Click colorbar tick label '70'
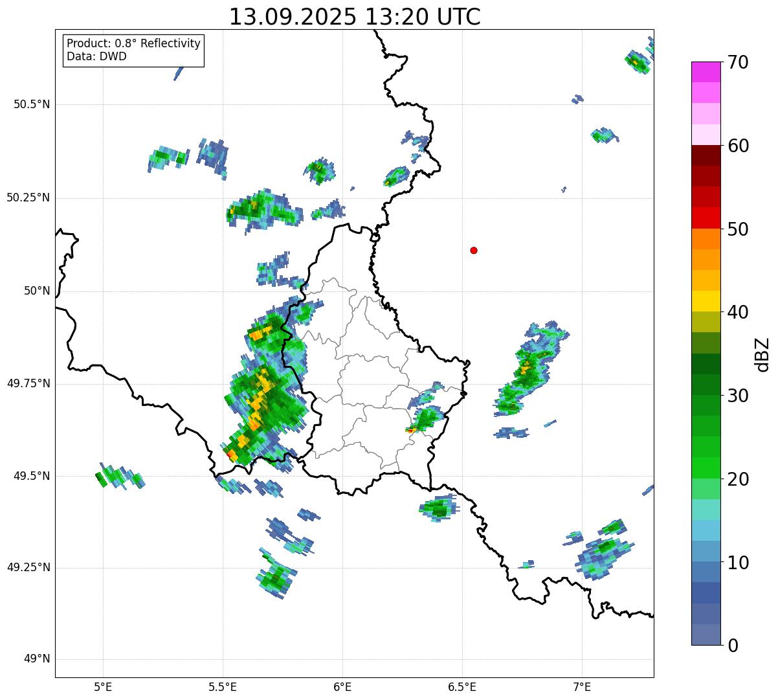This screenshot has height=700, width=778. (738, 62)
